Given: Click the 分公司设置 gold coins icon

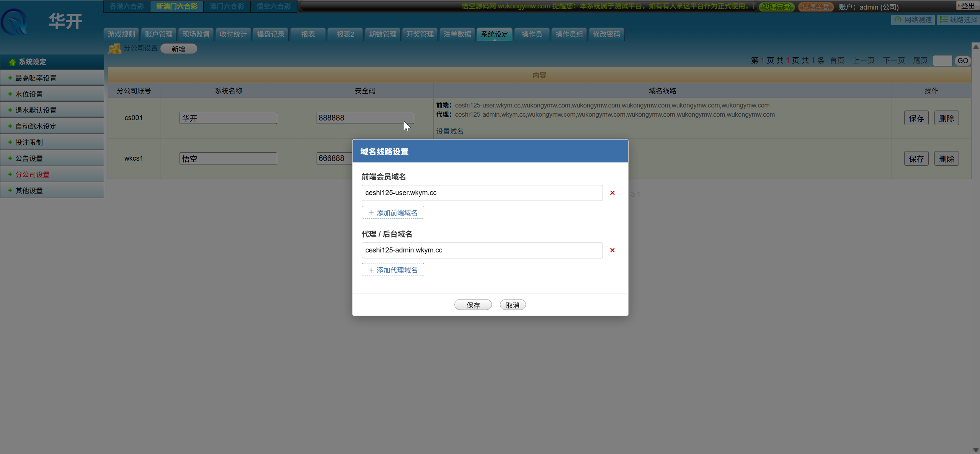Looking at the screenshot, I should (x=114, y=49).
